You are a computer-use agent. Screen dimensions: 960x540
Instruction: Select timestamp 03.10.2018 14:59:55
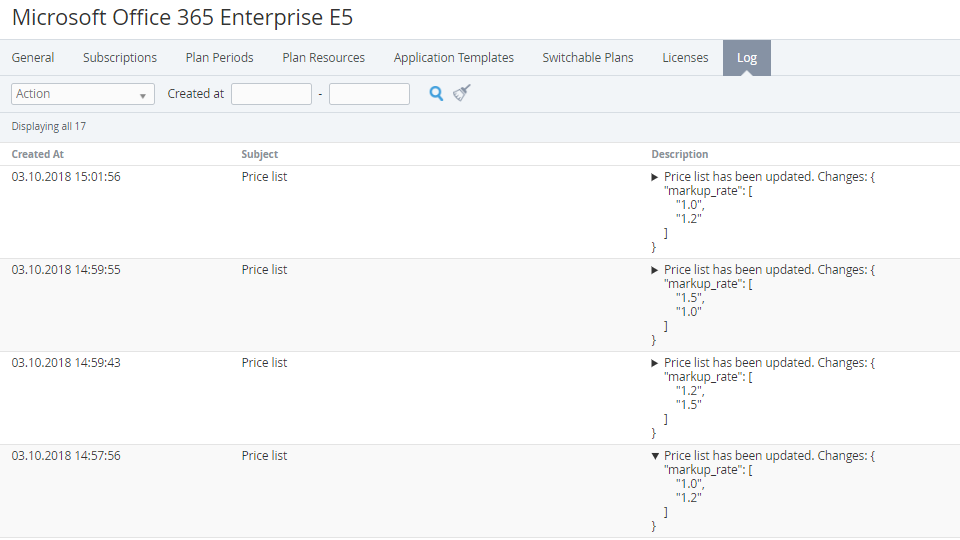coord(66,270)
